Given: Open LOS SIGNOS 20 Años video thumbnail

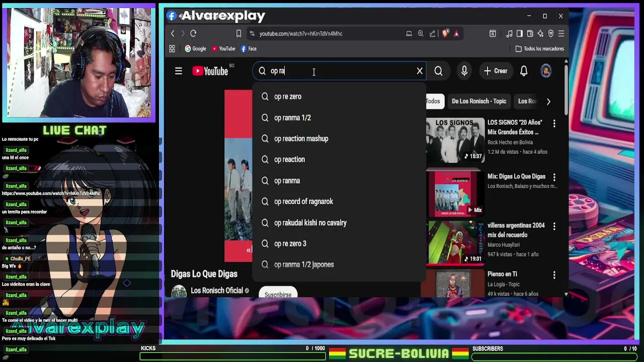Looking at the screenshot, I should 455,140.
